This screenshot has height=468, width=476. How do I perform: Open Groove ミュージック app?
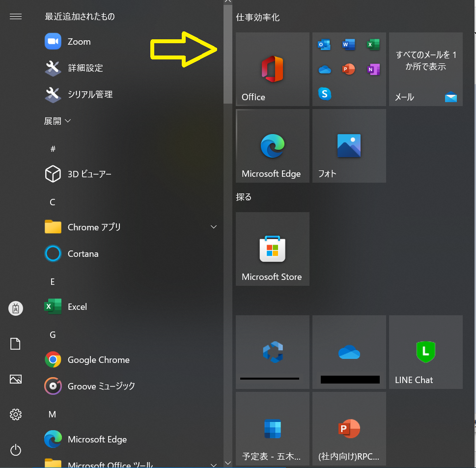(131, 386)
